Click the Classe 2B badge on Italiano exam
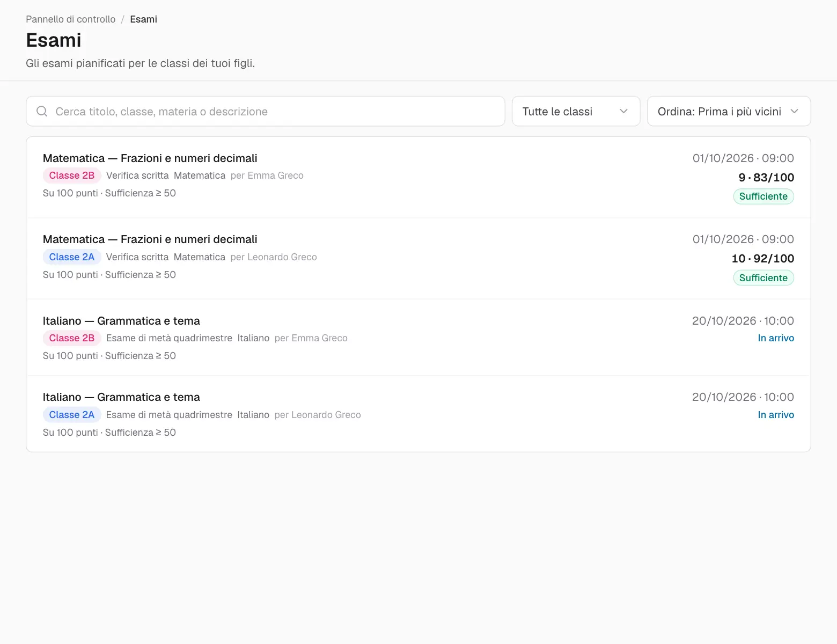This screenshot has height=644, width=837. (72, 338)
